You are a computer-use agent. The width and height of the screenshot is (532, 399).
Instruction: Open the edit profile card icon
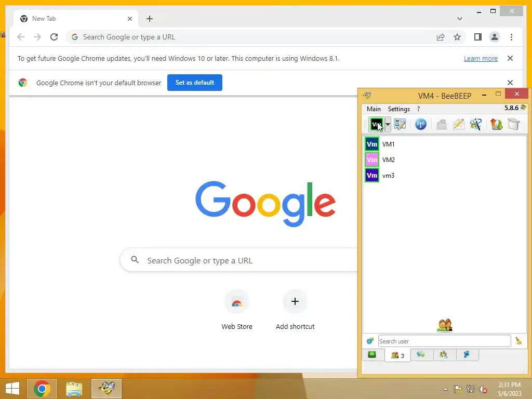click(x=400, y=124)
